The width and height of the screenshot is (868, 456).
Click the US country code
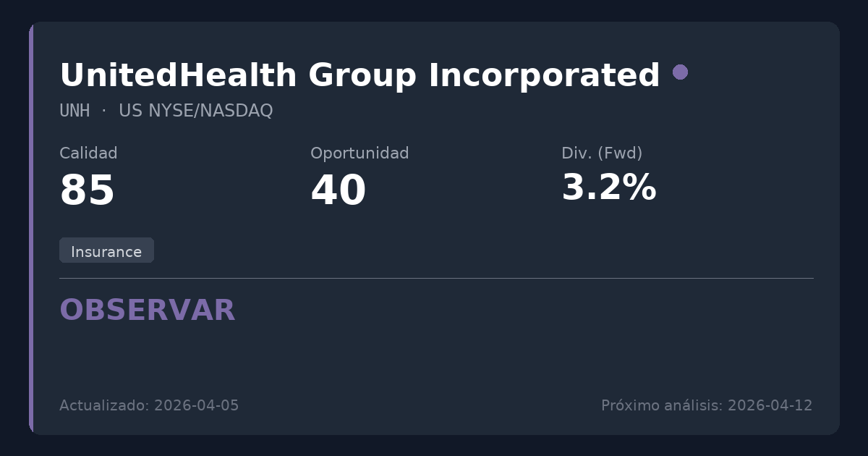coord(131,111)
